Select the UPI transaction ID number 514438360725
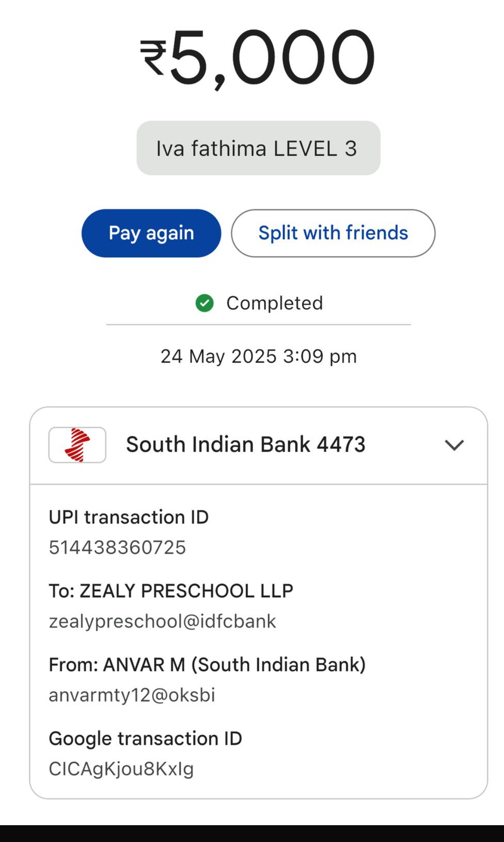Viewport: 504px width, 842px height. click(x=117, y=547)
